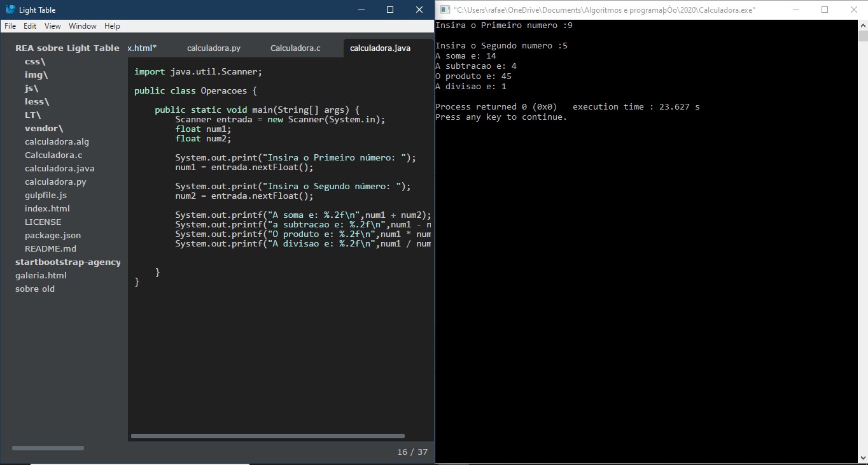Expand the startbootstrap-agency folder
This screenshot has height=465, width=868.
[68, 262]
